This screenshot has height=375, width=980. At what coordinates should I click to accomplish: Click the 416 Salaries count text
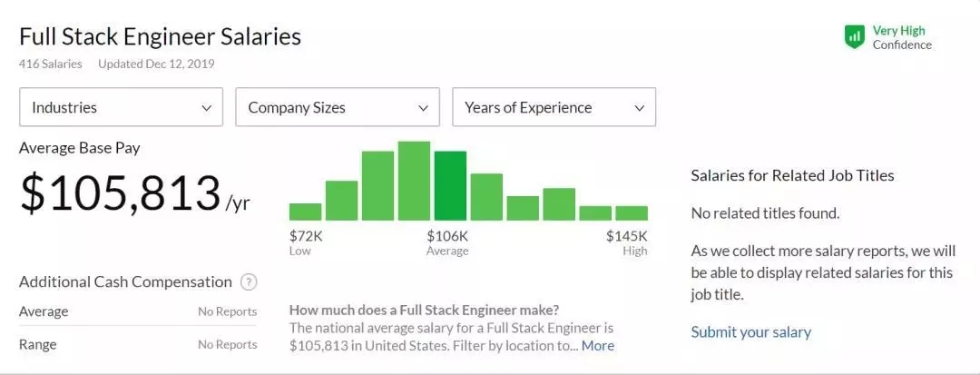point(50,64)
